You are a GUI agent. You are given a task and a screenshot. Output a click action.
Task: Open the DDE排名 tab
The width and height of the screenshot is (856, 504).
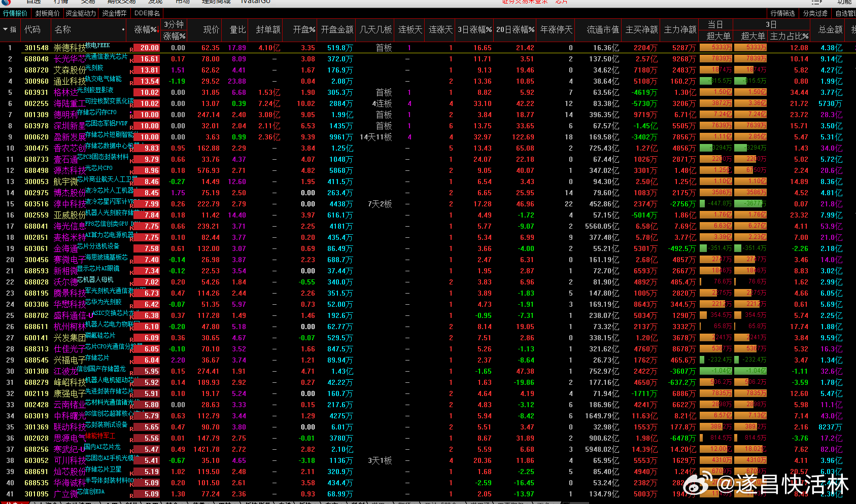coord(147,13)
